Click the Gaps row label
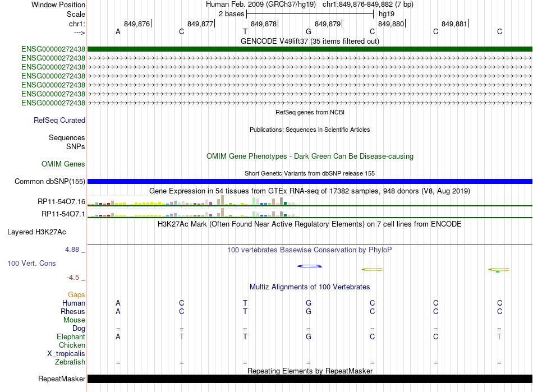This screenshot has height=392, width=533. (x=76, y=294)
